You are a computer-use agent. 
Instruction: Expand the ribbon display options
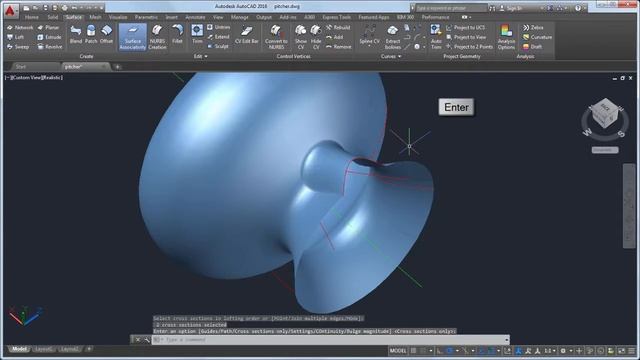pos(465,17)
